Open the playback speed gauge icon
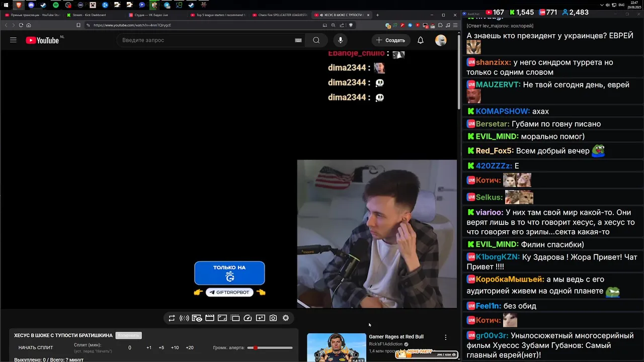 [248, 318]
